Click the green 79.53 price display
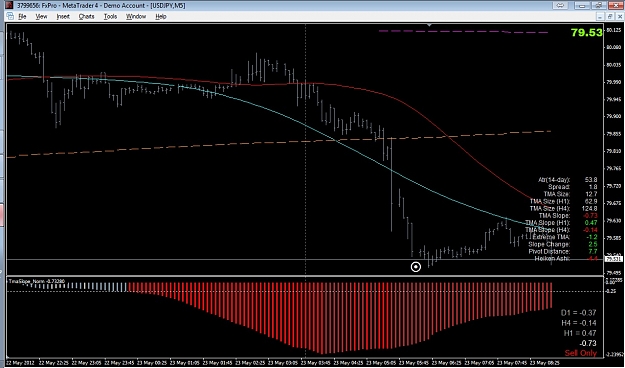 pos(586,33)
